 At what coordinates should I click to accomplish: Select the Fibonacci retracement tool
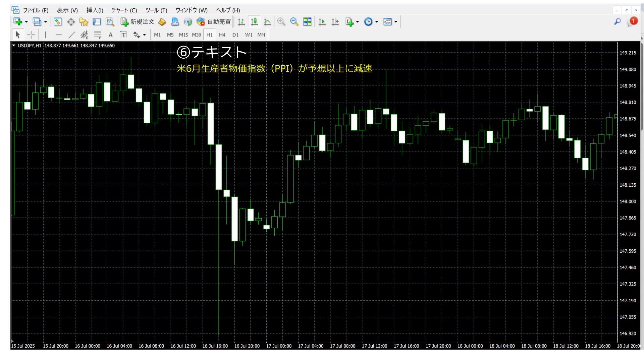pos(97,35)
